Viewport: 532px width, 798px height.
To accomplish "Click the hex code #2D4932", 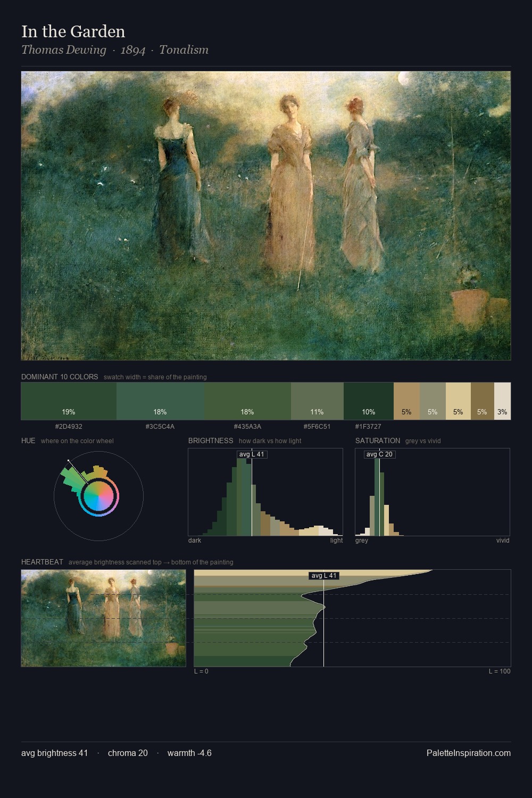I will [69, 427].
